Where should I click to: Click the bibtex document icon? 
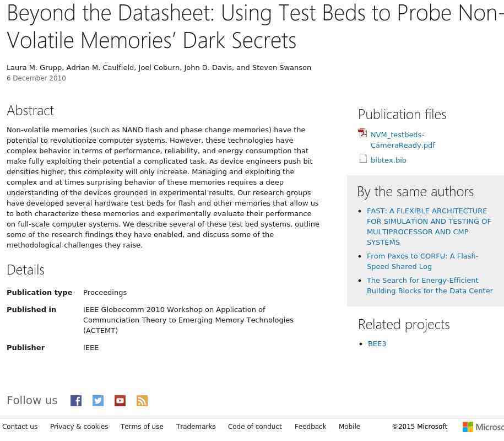tap(363, 159)
